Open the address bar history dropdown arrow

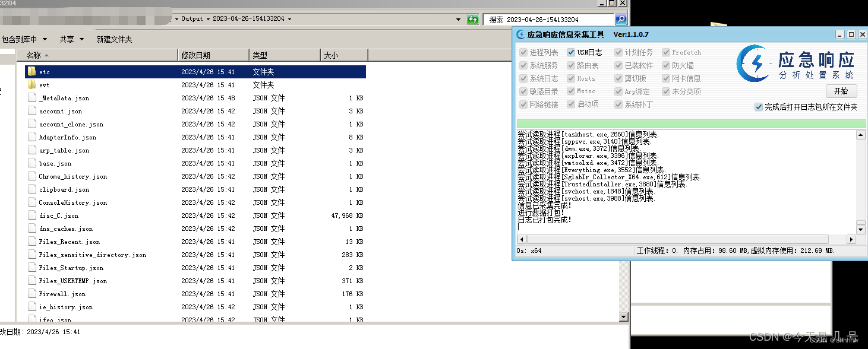coord(458,19)
